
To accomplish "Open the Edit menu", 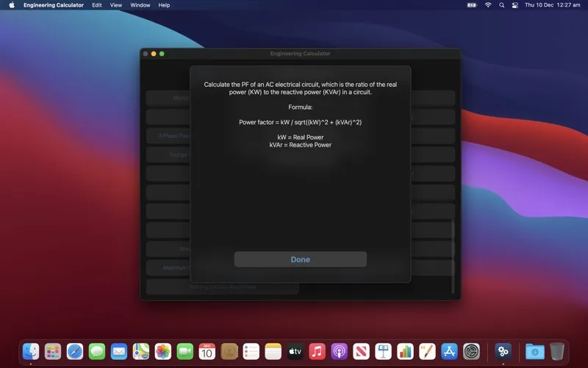I will pos(97,5).
